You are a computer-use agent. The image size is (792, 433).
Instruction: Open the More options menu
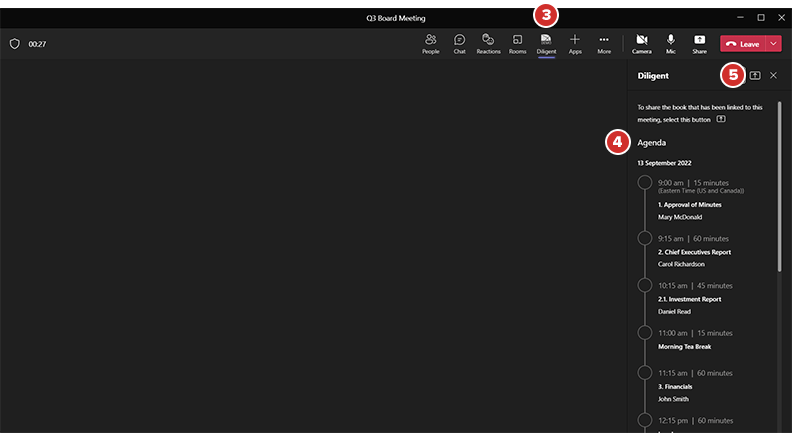pos(604,43)
